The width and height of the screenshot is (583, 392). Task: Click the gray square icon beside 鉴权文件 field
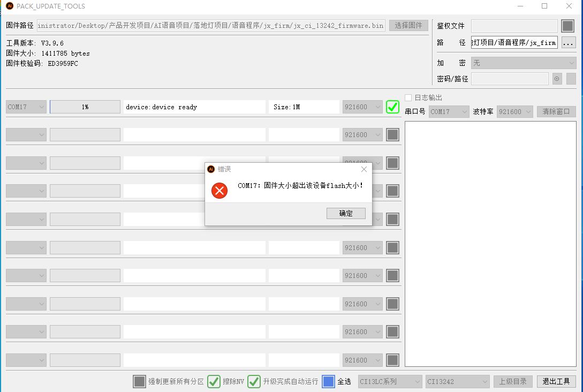568,25
